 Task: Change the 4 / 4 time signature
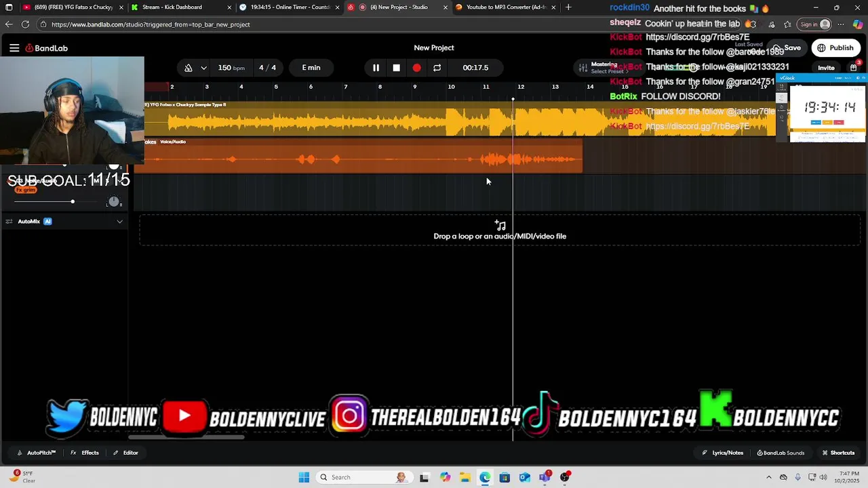[x=268, y=68]
